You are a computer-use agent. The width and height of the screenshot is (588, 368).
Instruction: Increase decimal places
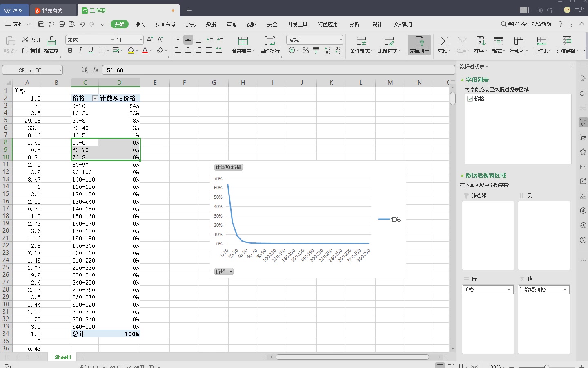click(327, 50)
